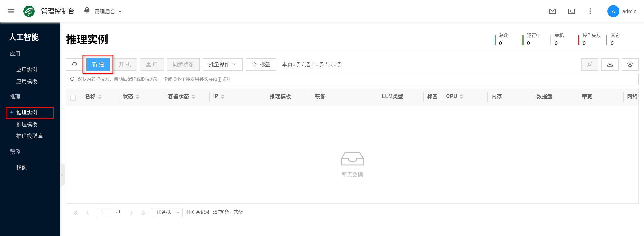Click the mail notifications icon
The image size is (644, 236).
[x=552, y=11]
